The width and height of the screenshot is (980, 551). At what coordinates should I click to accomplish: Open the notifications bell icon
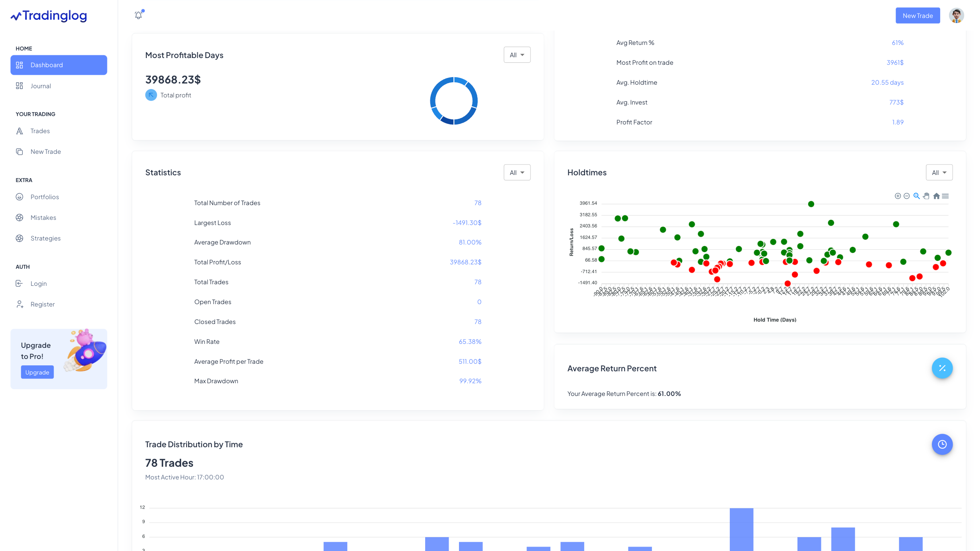coord(138,15)
